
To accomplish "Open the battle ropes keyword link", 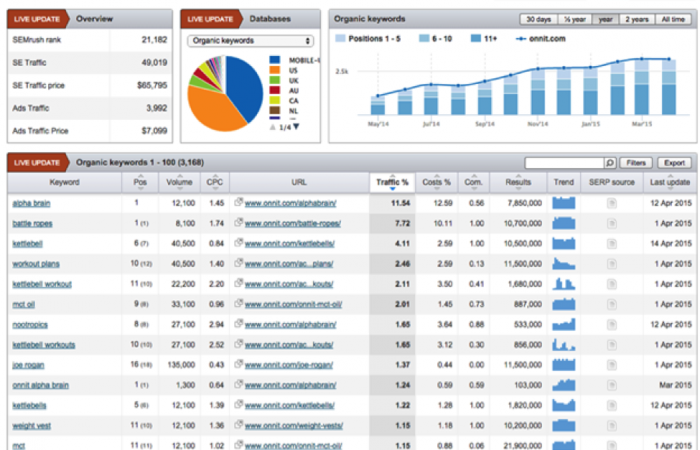I will pyautogui.click(x=32, y=223).
